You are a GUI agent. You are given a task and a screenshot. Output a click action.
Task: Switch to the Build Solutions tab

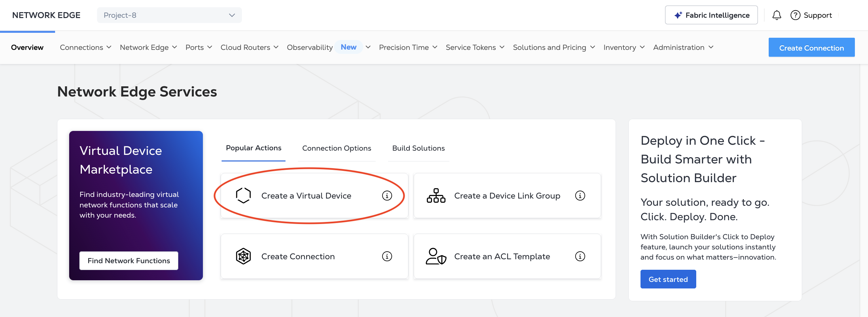click(418, 148)
